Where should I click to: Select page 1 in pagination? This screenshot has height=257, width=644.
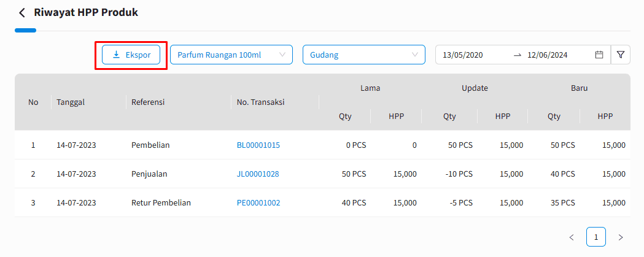tap(596, 237)
